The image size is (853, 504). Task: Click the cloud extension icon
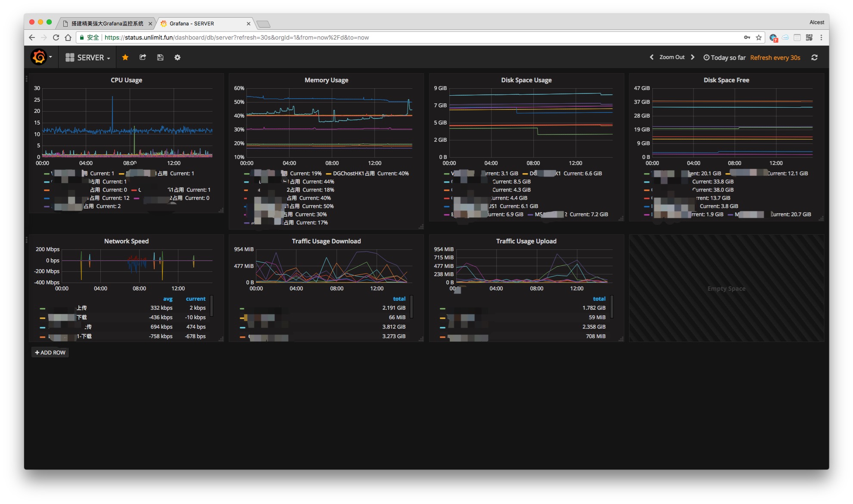(785, 37)
